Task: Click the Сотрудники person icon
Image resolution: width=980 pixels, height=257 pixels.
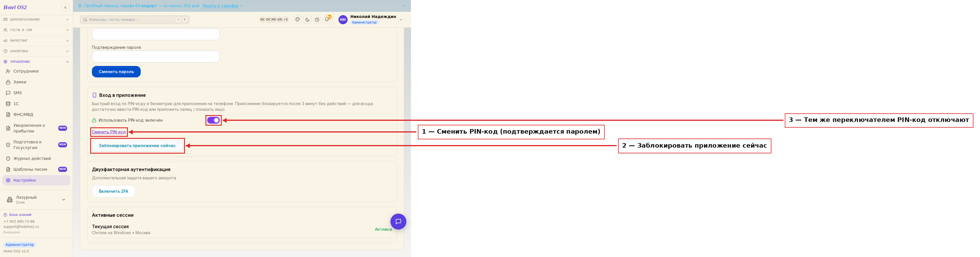Action: (8, 71)
